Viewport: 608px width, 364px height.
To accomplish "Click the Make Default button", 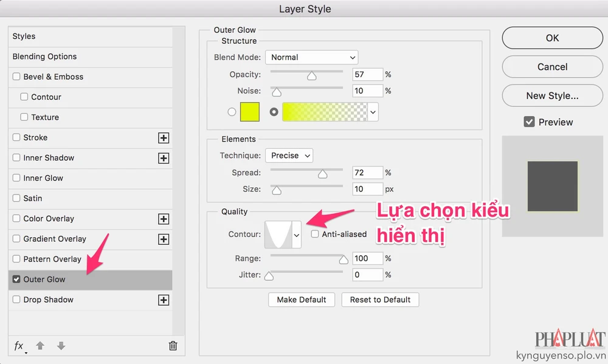I will tap(302, 300).
